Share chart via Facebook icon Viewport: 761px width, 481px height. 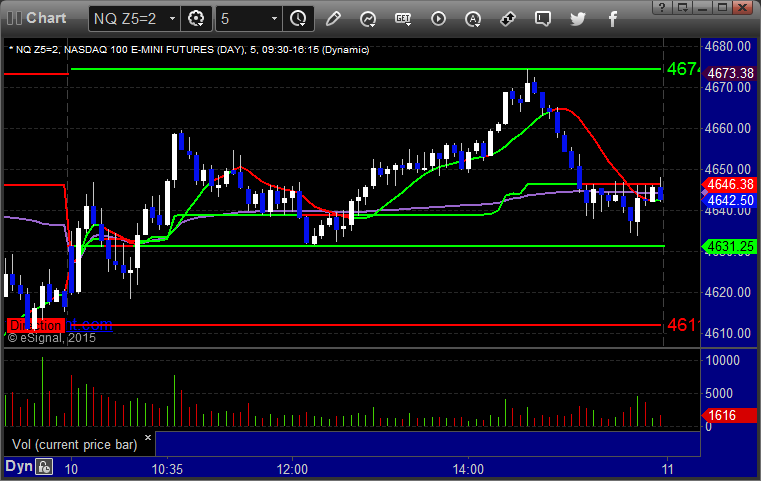pyautogui.click(x=613, y=19)
